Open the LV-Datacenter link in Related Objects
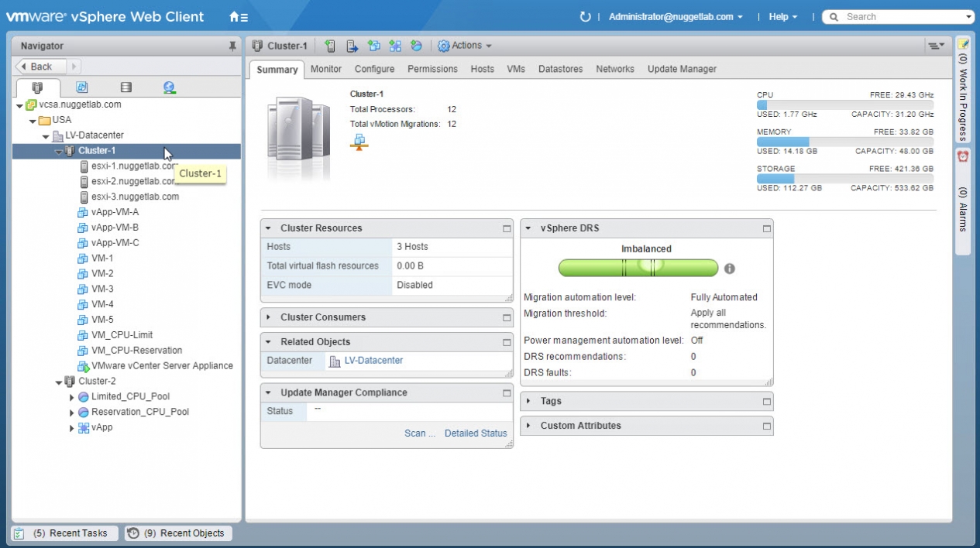The height and width of the screenshot is (548, 980). tap(373, 361)
